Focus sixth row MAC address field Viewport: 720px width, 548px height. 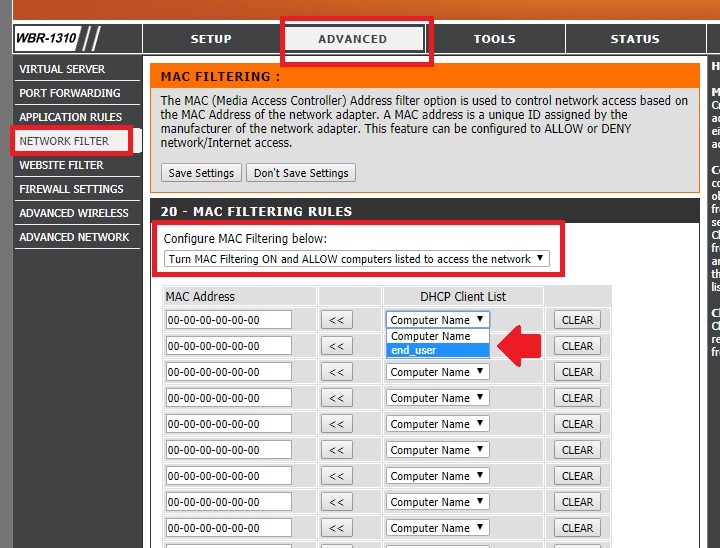[x=228, y=450]
